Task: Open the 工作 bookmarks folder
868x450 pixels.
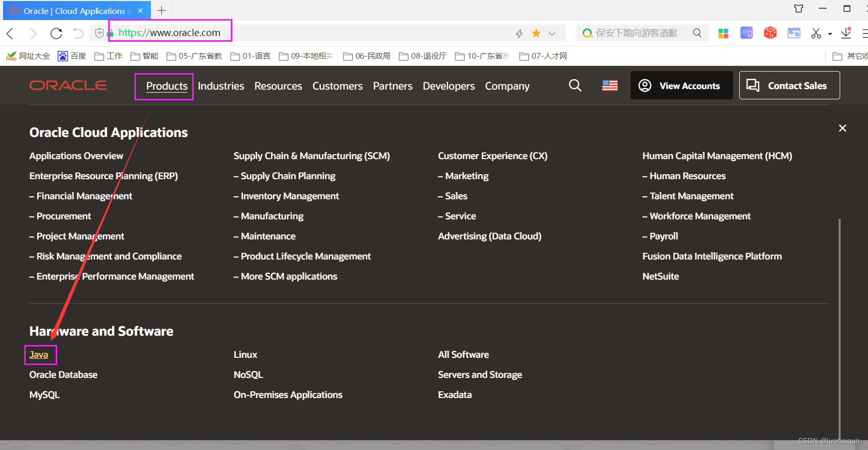Action: 108,56
